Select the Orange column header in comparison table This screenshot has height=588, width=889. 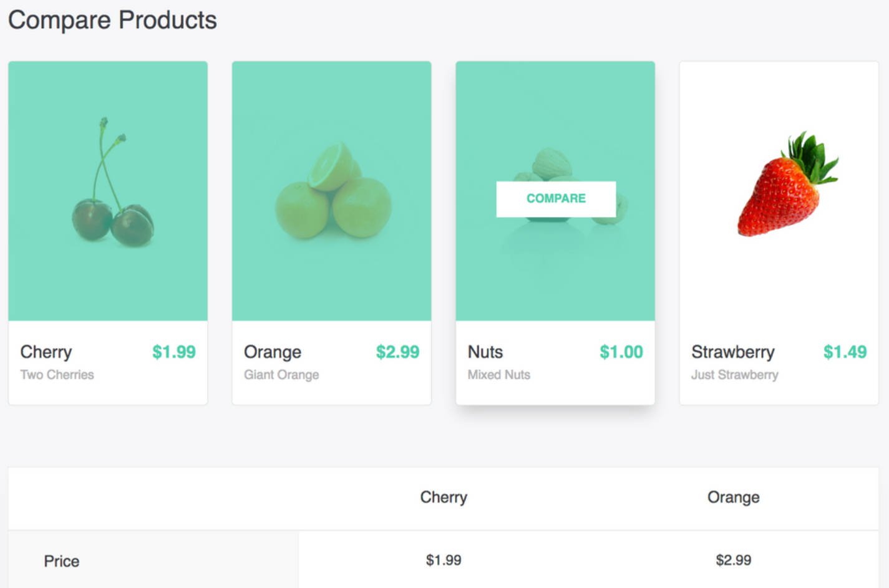coord(733,498)
